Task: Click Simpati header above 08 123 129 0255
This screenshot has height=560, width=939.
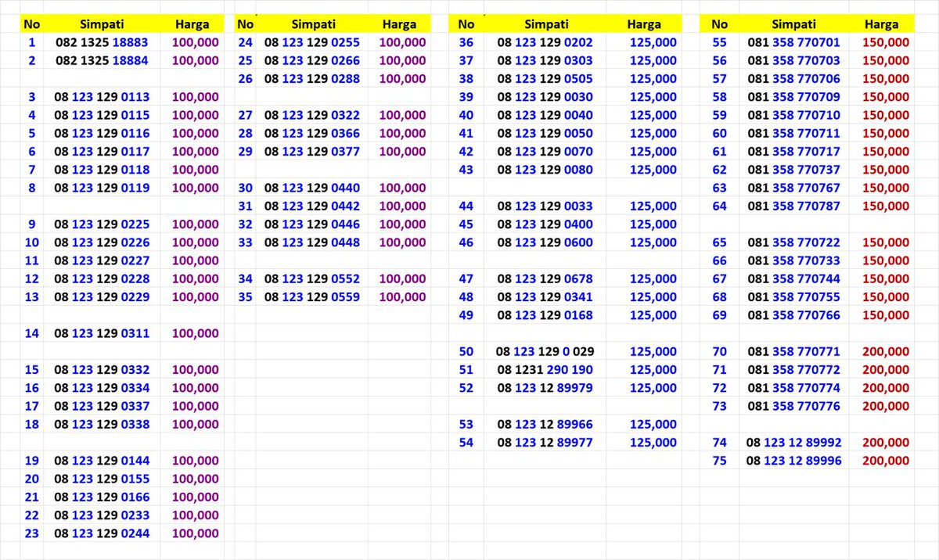Action: pyautogui.click(x=313, y=24)
